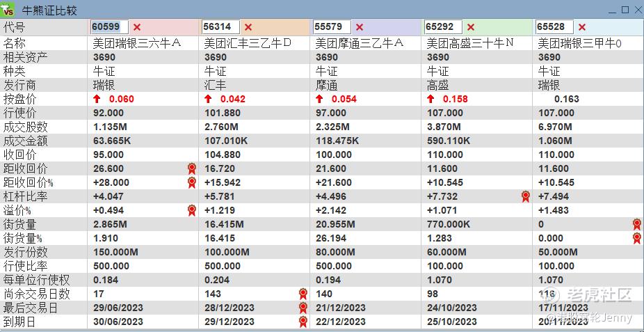Remove warrant 55579 with its red X
The width and height of the screenshot is (644, 332).
[x=360, y=27]
